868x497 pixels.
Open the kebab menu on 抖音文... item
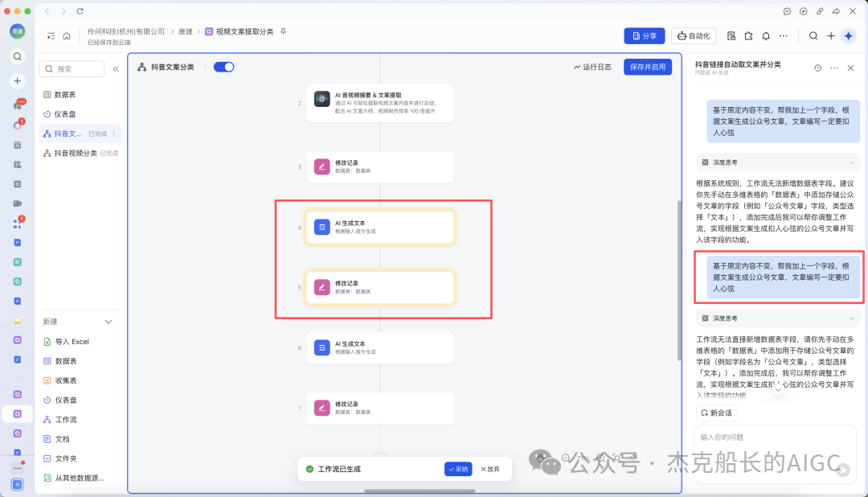click(114, 133)
